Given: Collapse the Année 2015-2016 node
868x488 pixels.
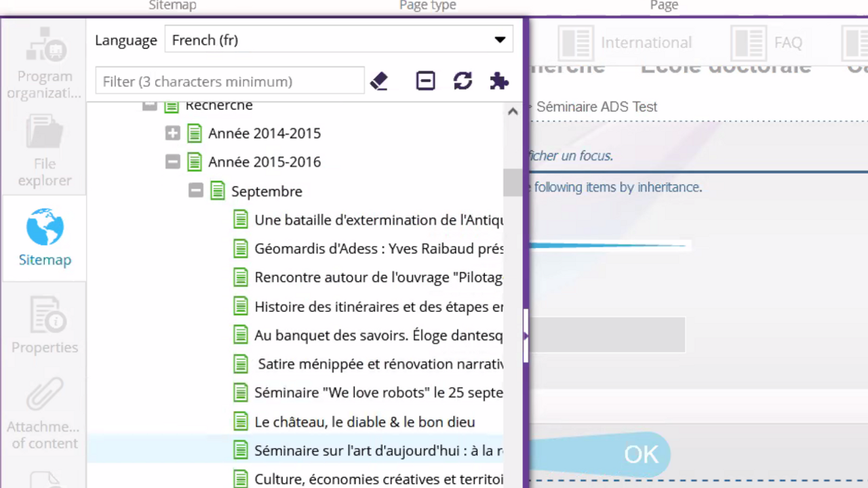Looking at the screenshot, I should pos(173,162).
